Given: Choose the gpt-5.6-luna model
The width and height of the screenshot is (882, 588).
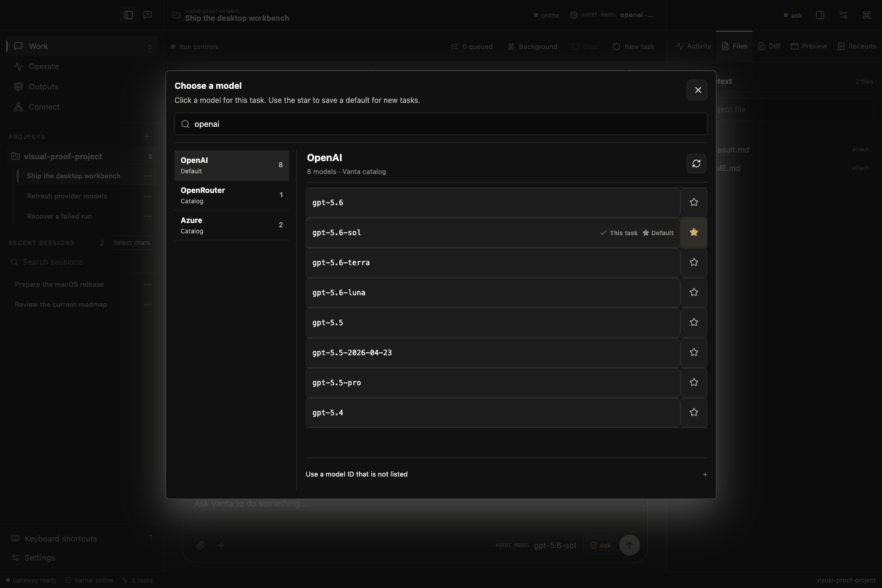Looking at the screenshot, I should (493, 292).
